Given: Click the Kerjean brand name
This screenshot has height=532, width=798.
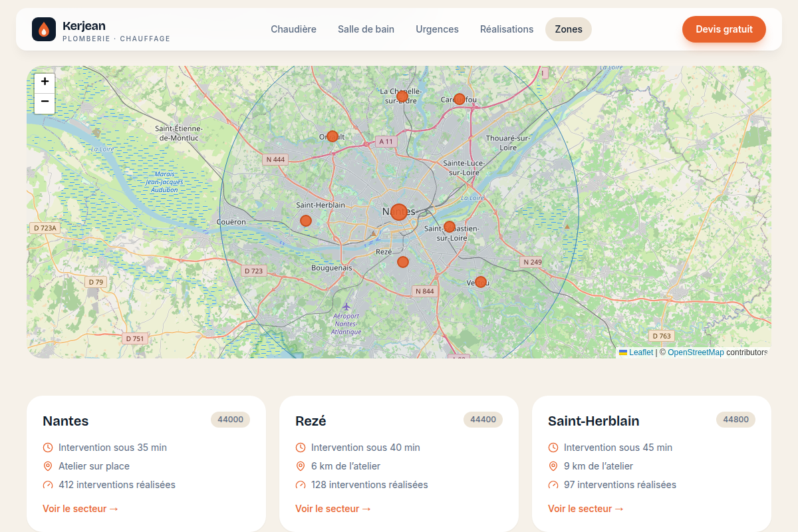Looking at the screenshot, I should [84, 25].
